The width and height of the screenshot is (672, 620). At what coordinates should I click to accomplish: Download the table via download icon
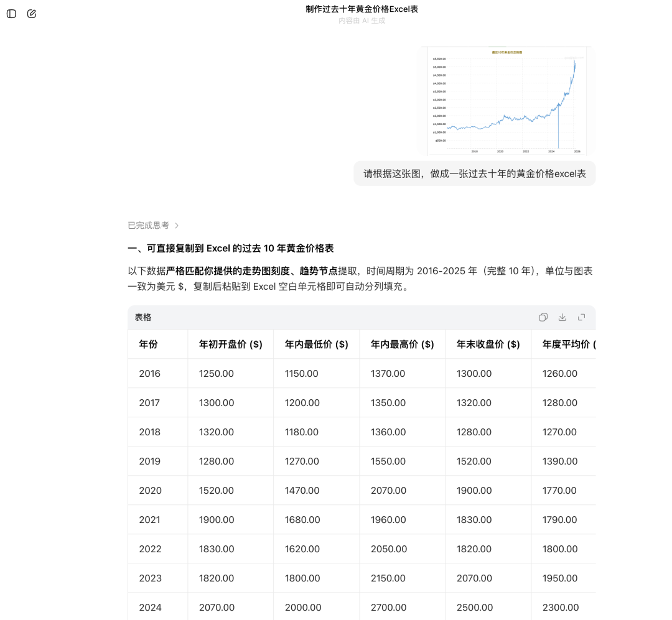(562, 317)
